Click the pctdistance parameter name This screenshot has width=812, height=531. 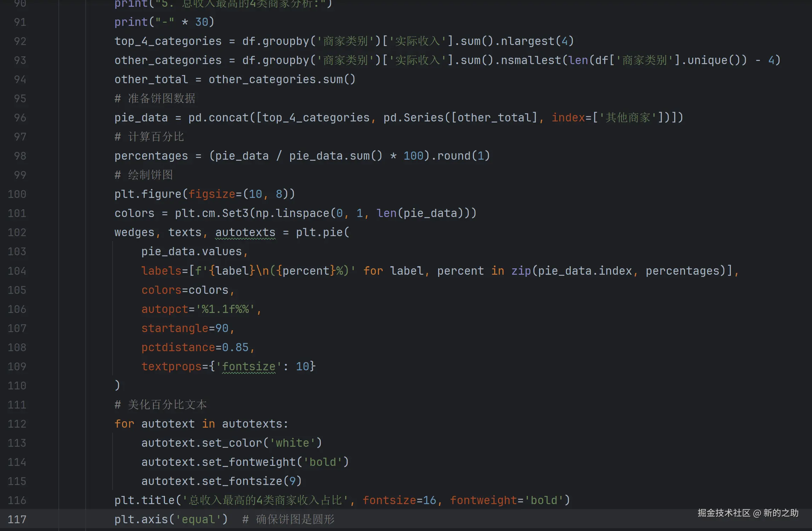click(178, 347)
